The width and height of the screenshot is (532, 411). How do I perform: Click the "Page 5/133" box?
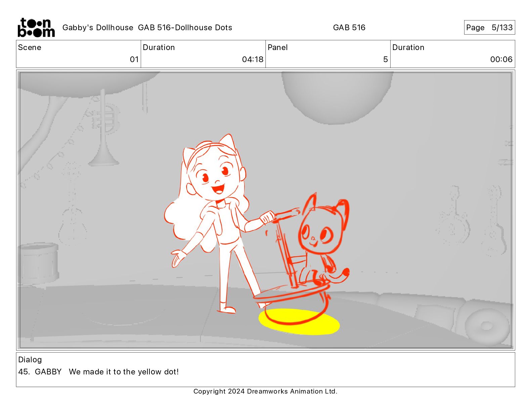489,28
